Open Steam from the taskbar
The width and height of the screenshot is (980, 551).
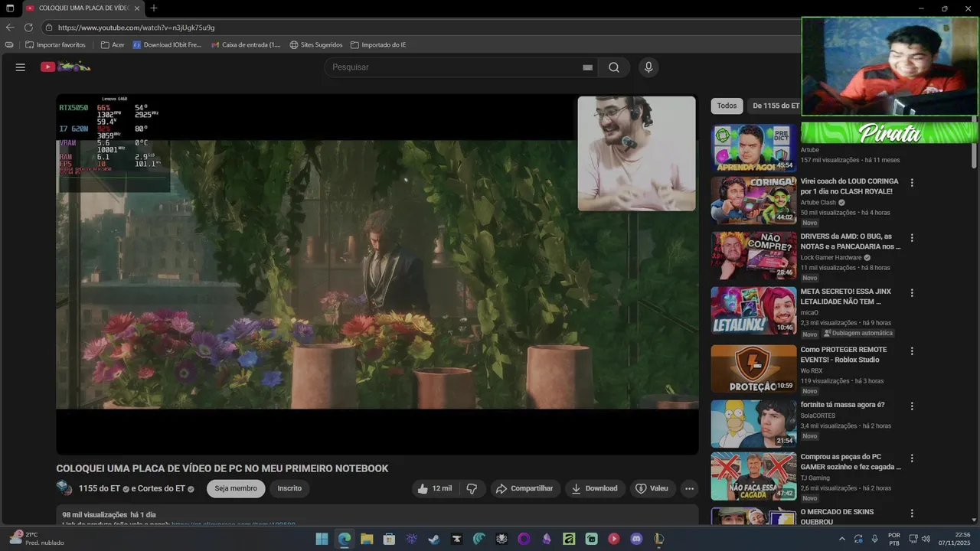coord(434,539)
